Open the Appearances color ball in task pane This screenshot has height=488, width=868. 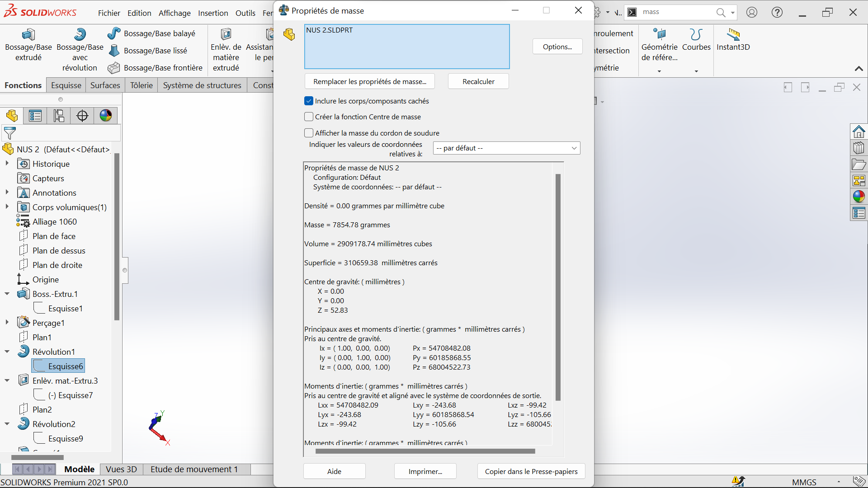coord(859,197)
